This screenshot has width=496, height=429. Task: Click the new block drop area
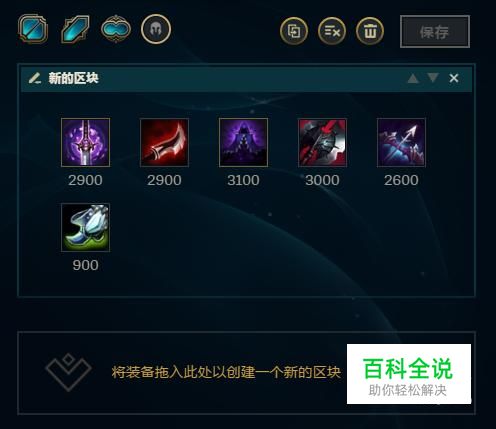[246, 373]
